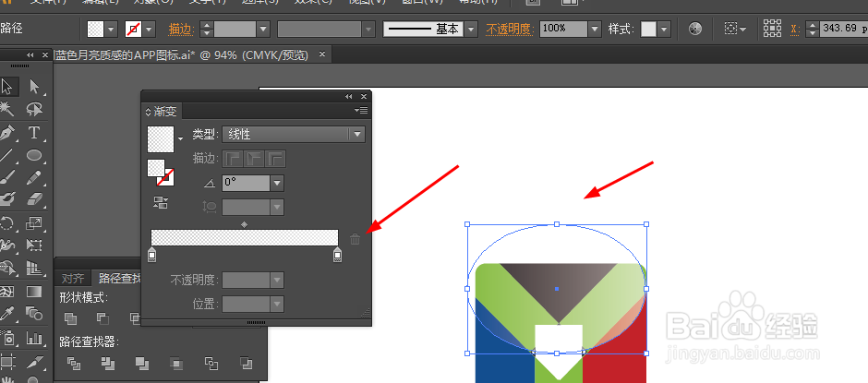
Task: Select the Slice tool
Action: pos(34,362)
